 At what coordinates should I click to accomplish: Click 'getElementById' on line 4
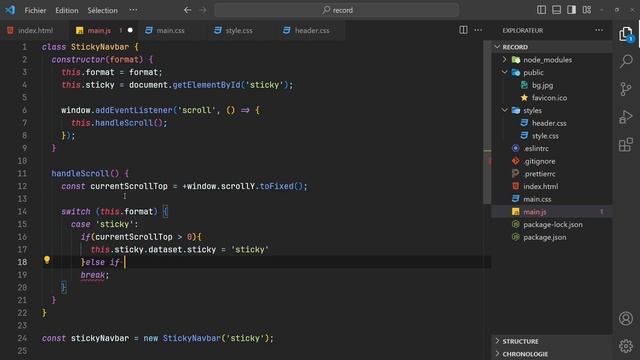207,85
